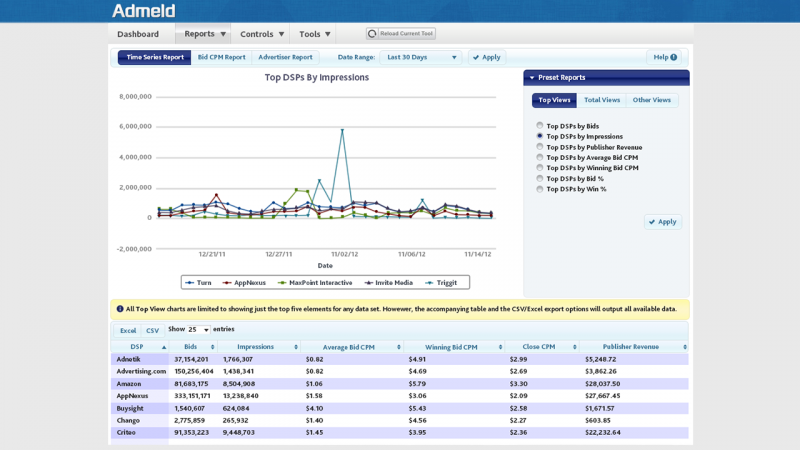Click the Admeld logo
The image size is (800, 450).
tap(144, 11)
